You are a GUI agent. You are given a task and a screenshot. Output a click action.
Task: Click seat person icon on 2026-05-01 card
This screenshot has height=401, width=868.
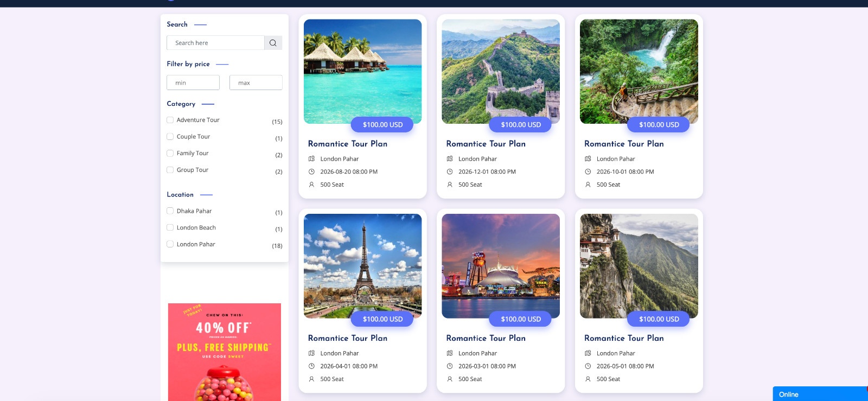click(x=588, y=379)
